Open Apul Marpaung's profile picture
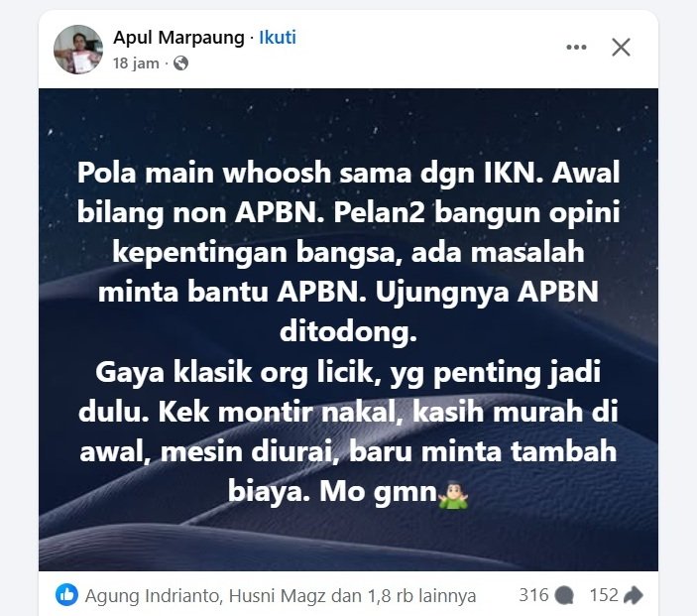 tap(78, 50)
